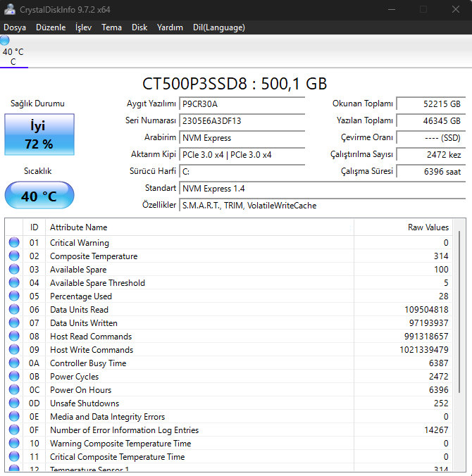The width and height of the screenshot is (472, 476).
Task: Select the Power Cycles attribute name
Action: click(x=75, y=377)
